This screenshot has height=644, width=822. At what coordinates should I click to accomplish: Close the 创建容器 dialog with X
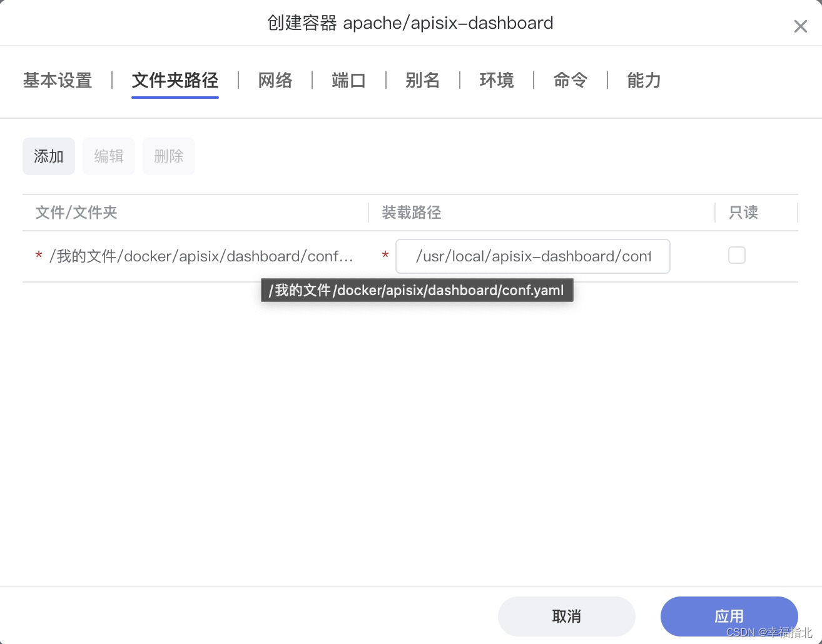pyautogui.click(x=800, y=26)
